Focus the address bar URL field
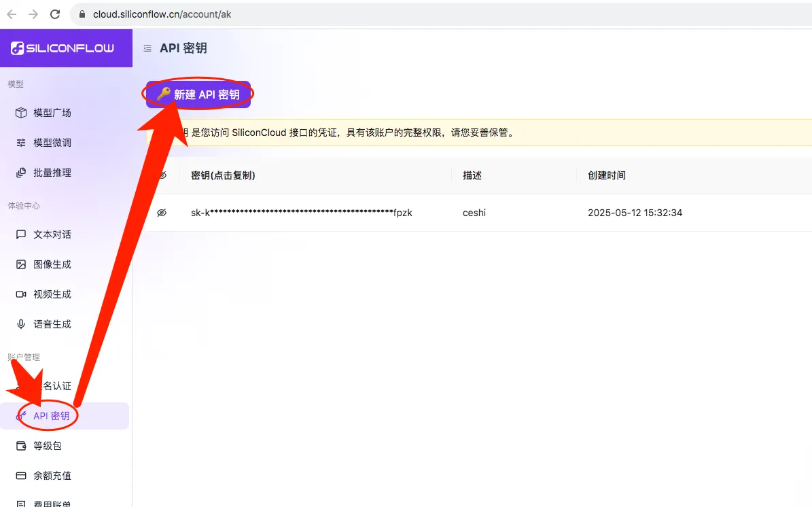Image resolution: width=812 pixels, height=507 pixels. click(440, 14)
